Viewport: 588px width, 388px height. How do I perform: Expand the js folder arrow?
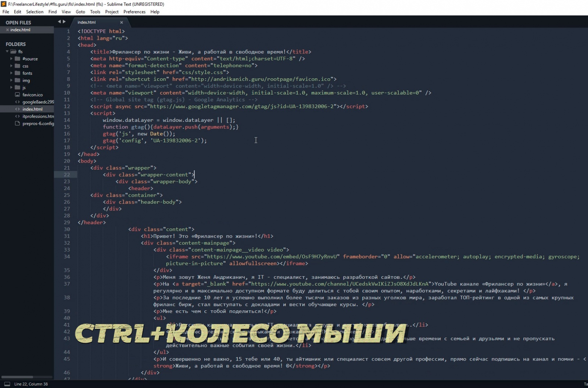click(x=11, y=88)
